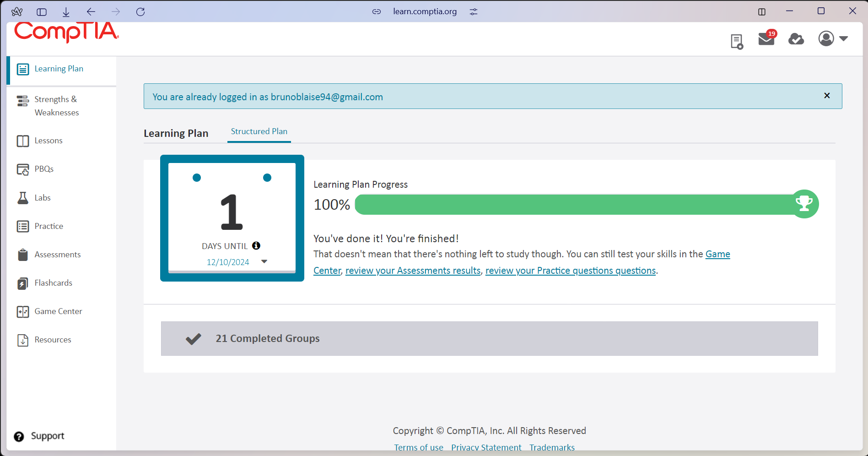Click the Labs flask icon

point(23,198)
